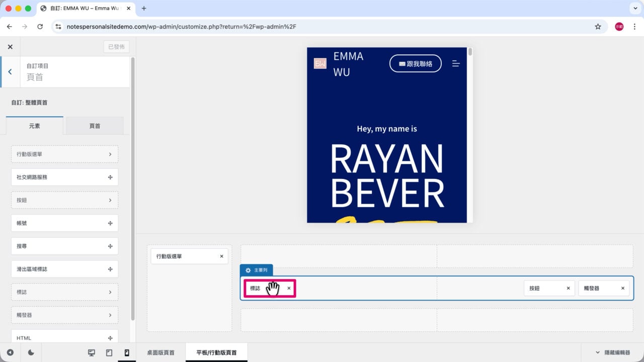Remove the 按鈕 element from row

coord(569,288)
